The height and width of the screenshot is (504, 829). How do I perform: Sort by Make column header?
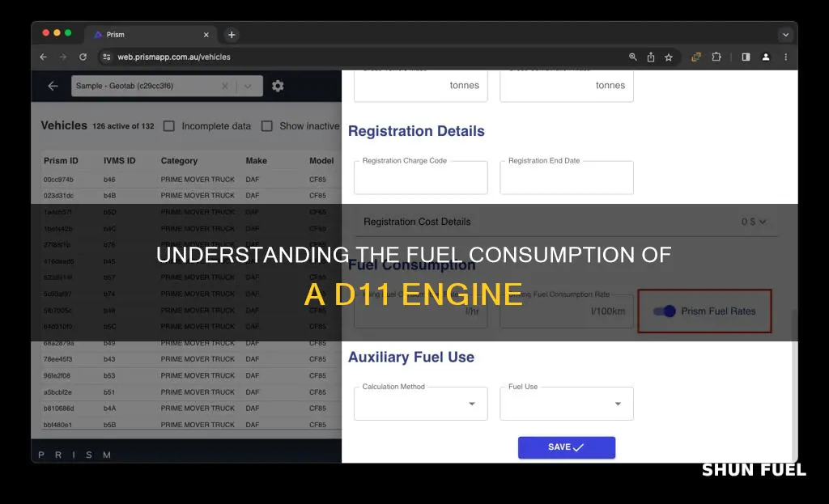(257, 161)
